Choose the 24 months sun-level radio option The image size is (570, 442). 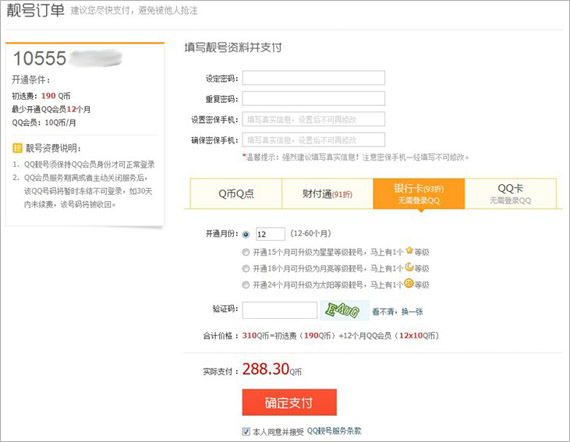[246, 285]
